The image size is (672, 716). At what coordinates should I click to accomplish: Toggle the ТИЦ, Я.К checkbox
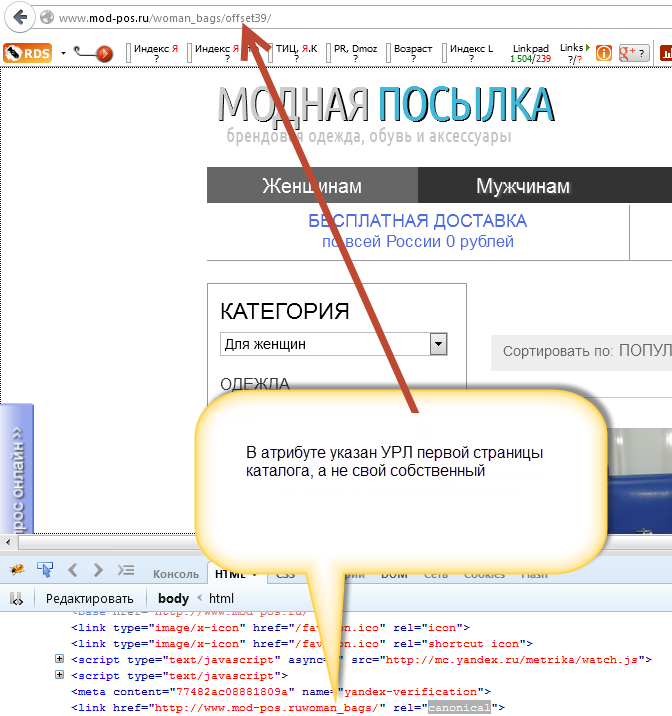271,53
